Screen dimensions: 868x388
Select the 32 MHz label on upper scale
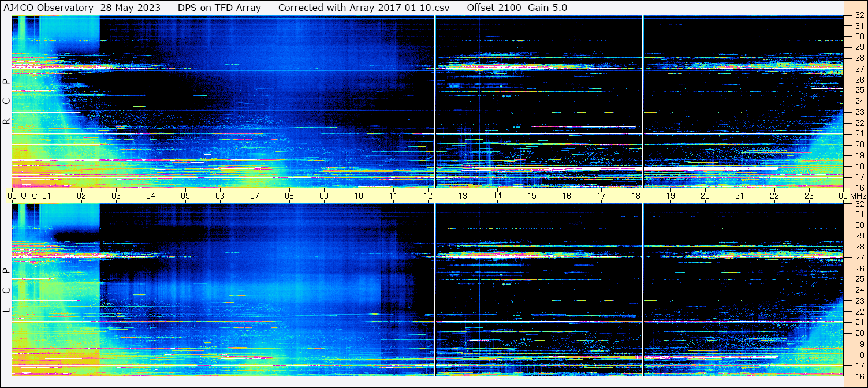859,16
